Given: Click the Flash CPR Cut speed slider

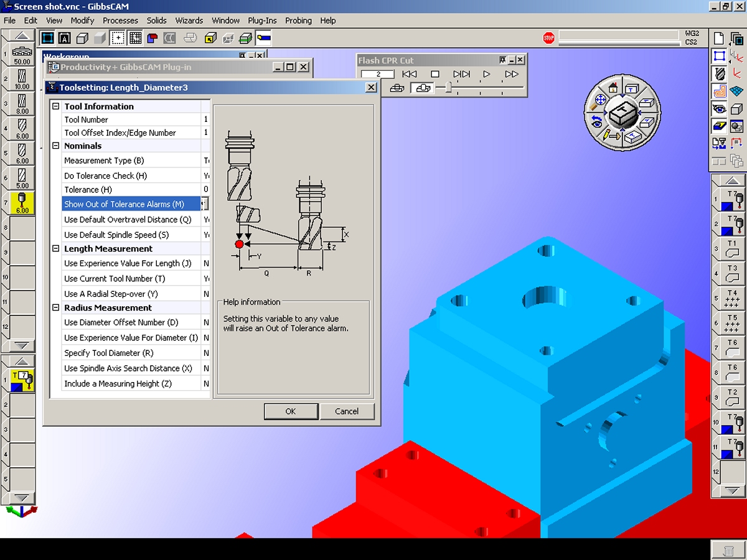Looking at the screenshot, I should 447,88.
